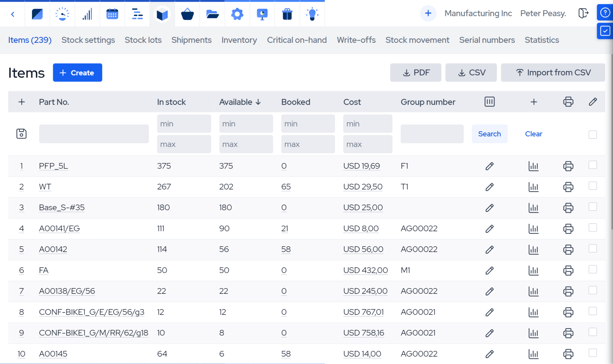The image size is (613, 364).
Task: Check the box for item WT
Action: pos(593,186)
